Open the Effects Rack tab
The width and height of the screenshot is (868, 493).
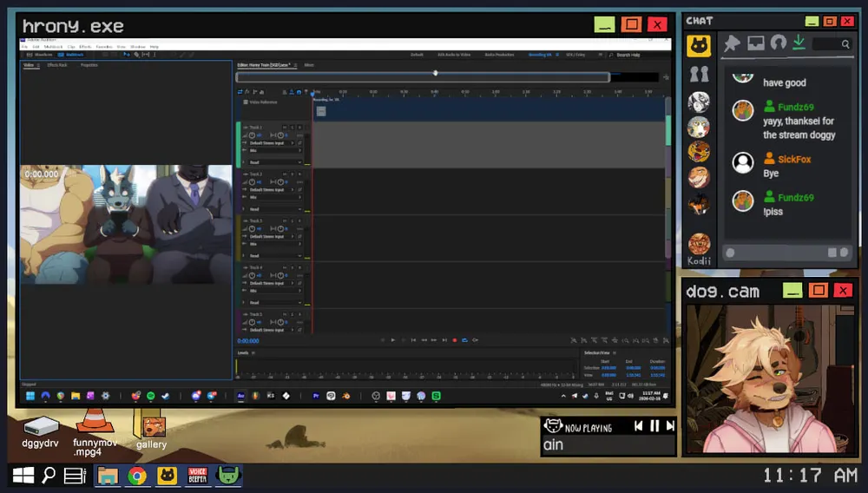[57, 65]
